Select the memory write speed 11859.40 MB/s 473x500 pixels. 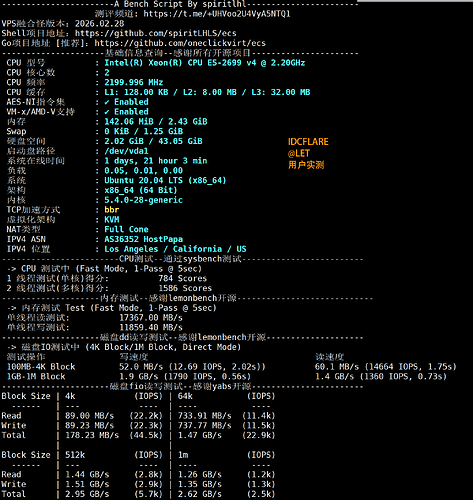point(151,328)
